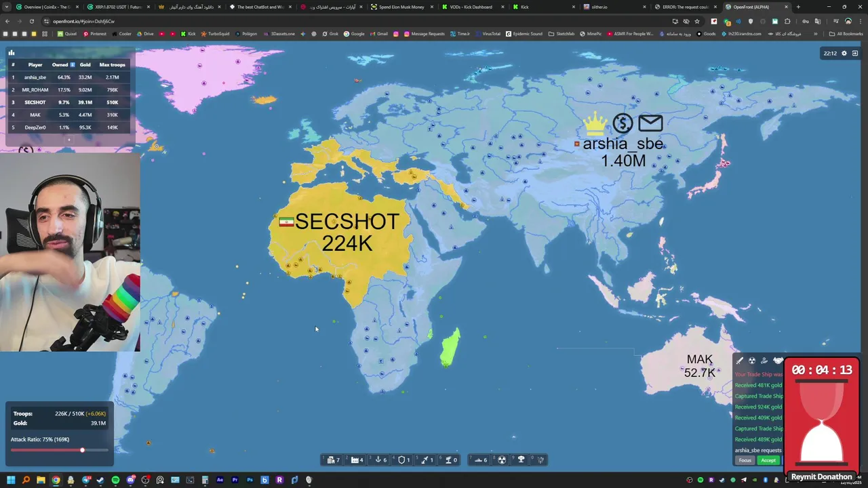This screenshot has width=868, height=488.
Task: Click the envelope icon above arshia_sbe
Action: tap(650, 123)
